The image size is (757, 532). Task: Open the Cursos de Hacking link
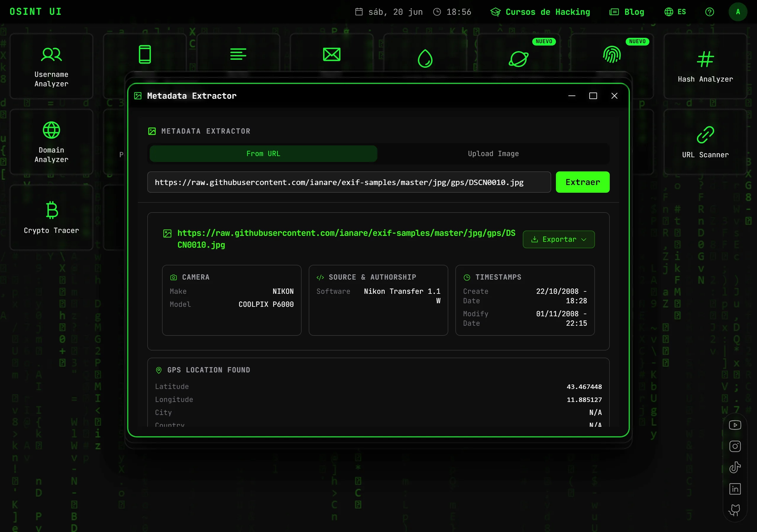pos(540,12)
